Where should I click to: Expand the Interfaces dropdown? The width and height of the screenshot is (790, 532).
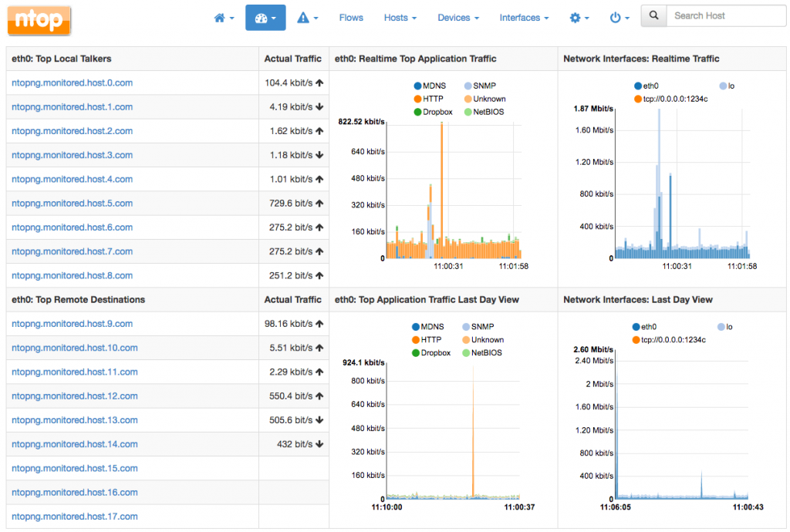524,18
